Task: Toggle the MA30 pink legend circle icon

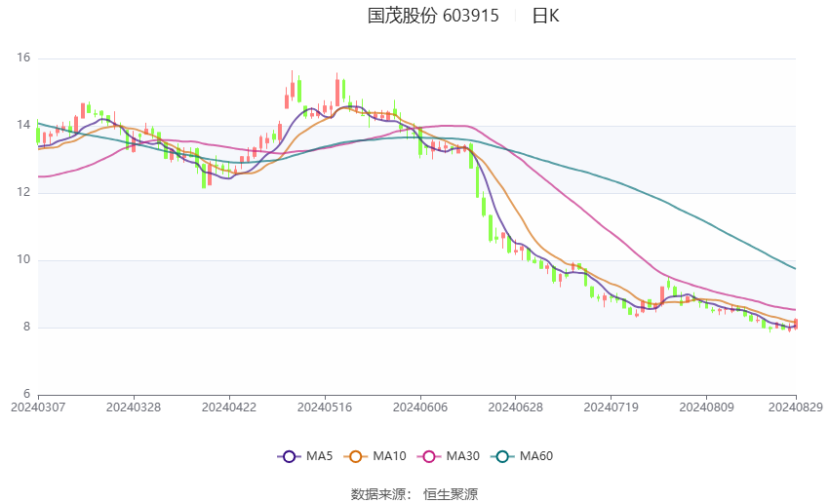Action: tap(429, 456)
